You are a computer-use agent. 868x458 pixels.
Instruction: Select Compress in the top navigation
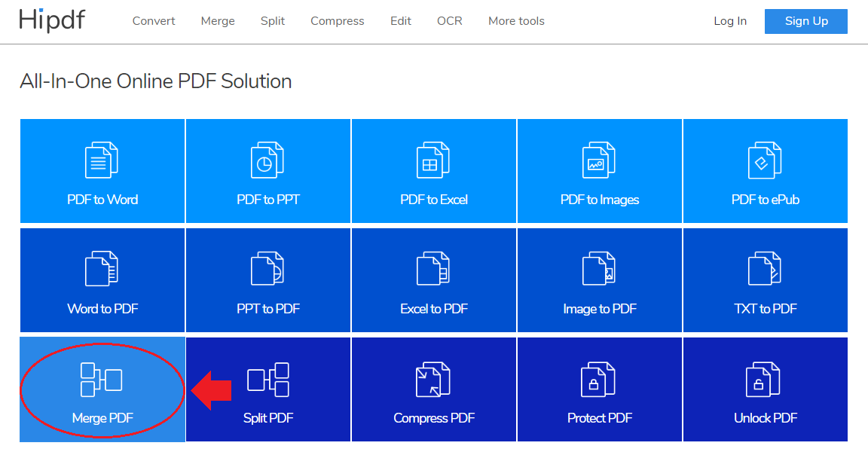tap(337, 21)
